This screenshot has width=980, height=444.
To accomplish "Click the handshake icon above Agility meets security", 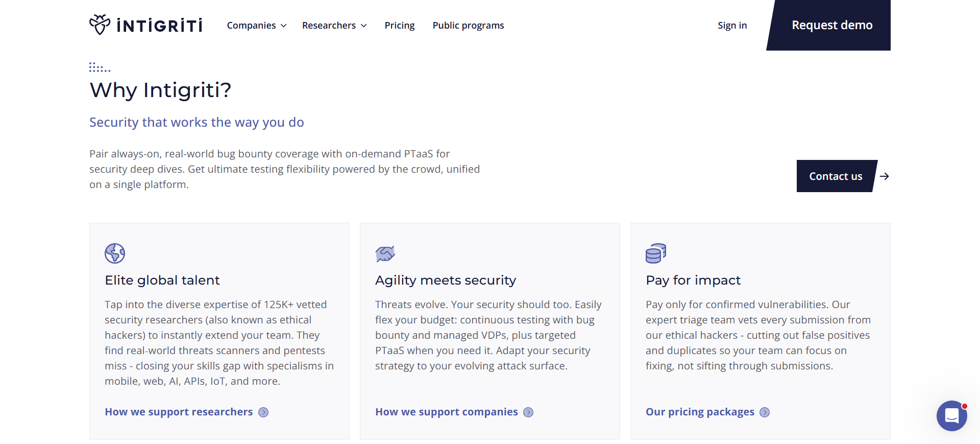I will point(385,253).
